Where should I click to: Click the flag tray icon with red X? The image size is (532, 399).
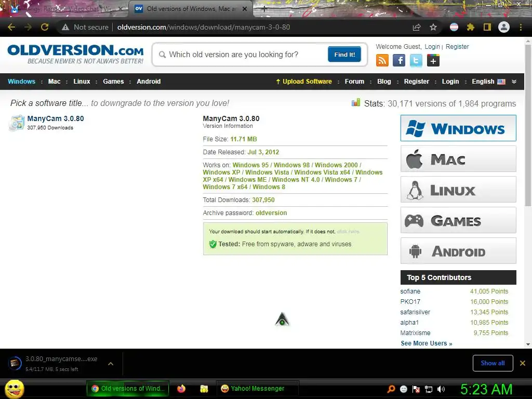tap(416, 389)
